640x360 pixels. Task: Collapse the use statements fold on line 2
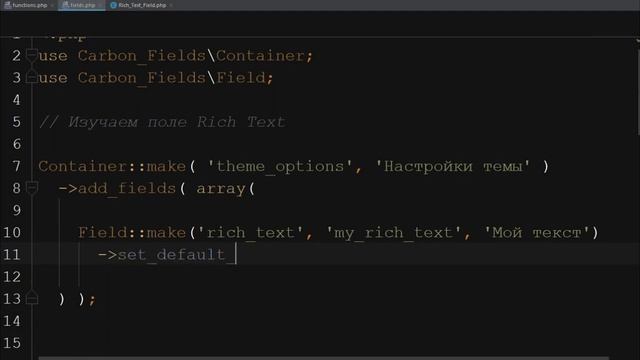(x=31, y=55)
